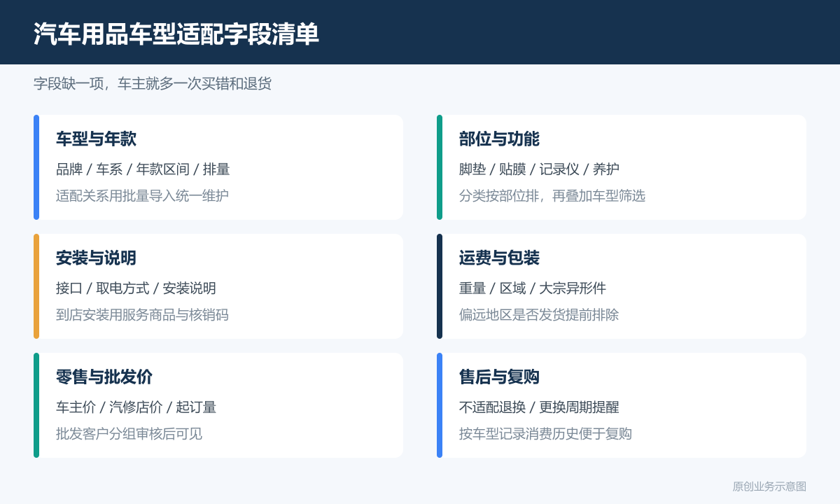
Task: Click the note 偏远地区是否发货提前排除
Action: click(539, 315)
